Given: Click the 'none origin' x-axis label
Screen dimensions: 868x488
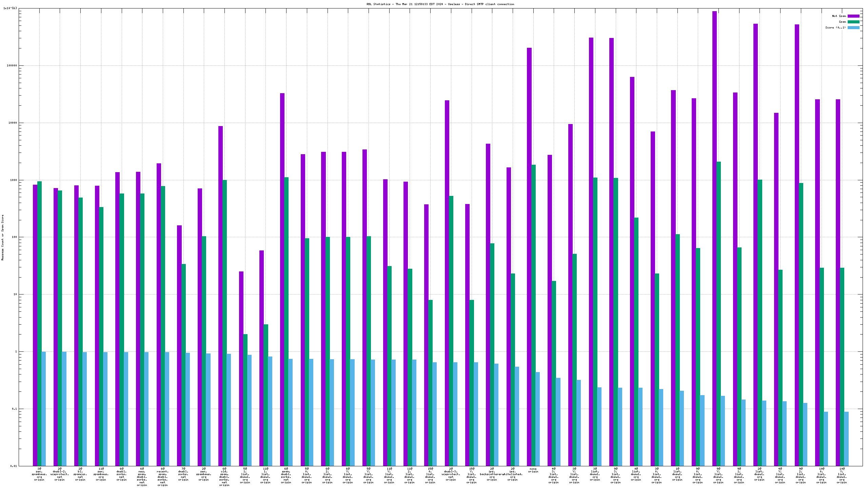Looking at the screenshot, I should tap(533, 470).
